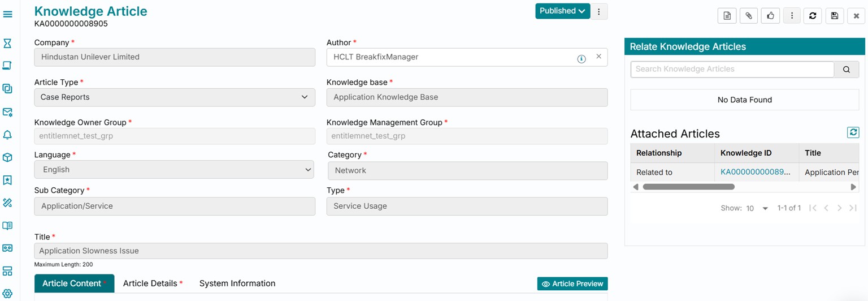Click the paperclip attachments icon
Viewport: 868px width, 301px height.
point(749,16)
